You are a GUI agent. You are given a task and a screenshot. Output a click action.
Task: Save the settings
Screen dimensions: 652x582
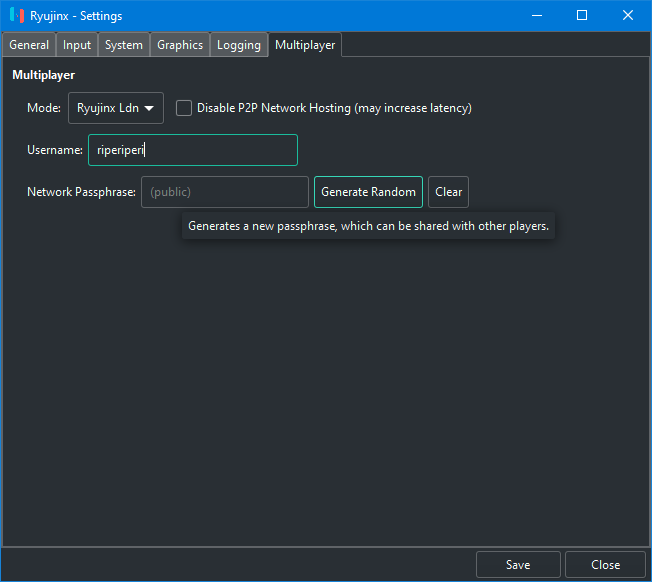point(518,565)
